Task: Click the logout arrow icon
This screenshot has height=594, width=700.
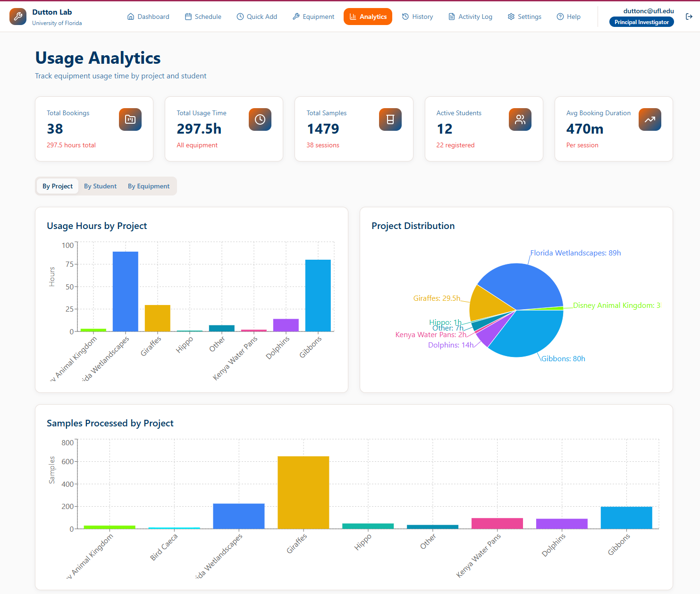Action: click(x=689, y=17)
